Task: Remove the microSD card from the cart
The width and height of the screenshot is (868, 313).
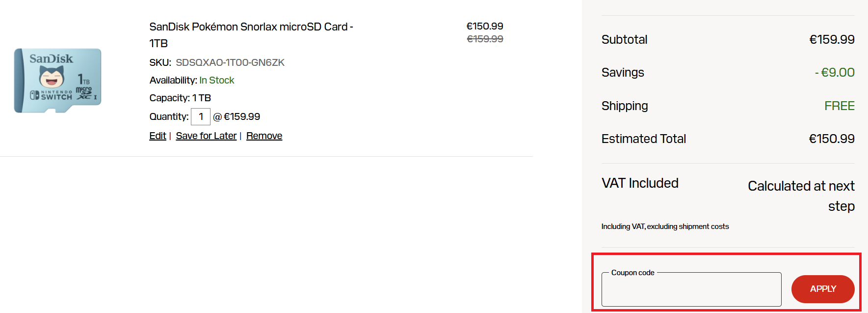Action: (264, 136)
